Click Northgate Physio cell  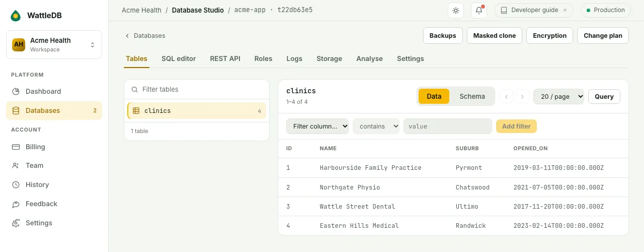point(350,187)
